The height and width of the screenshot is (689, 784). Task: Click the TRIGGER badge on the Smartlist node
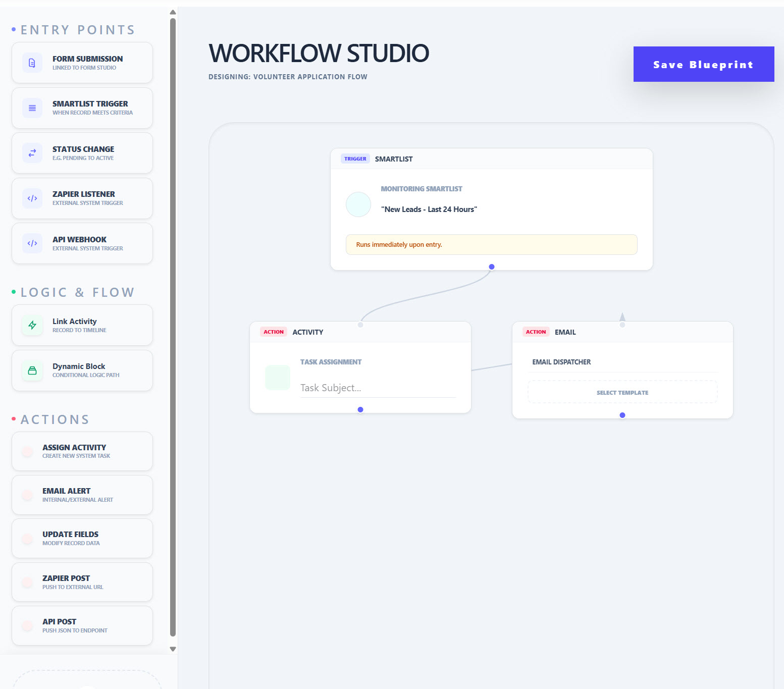[355, 158]
